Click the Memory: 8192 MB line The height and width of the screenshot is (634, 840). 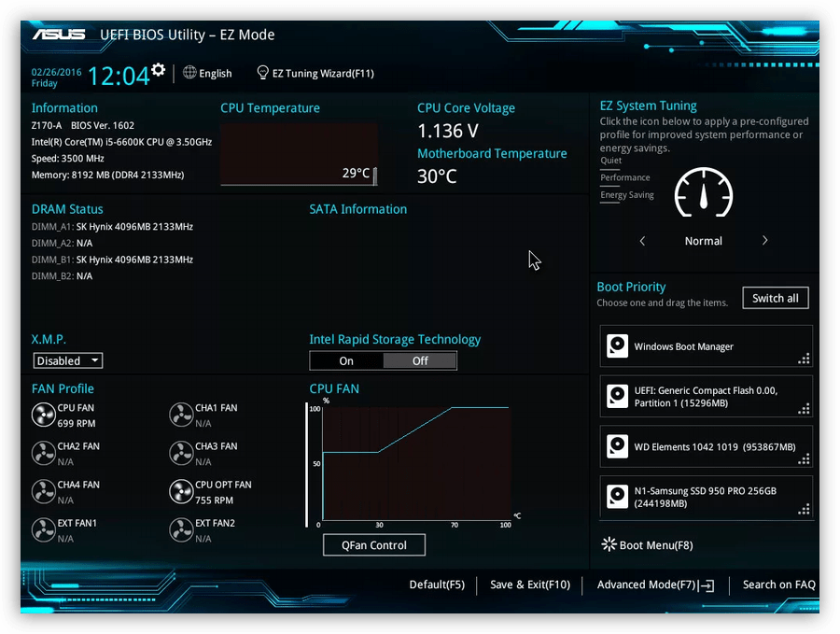(x=107, y=175)
